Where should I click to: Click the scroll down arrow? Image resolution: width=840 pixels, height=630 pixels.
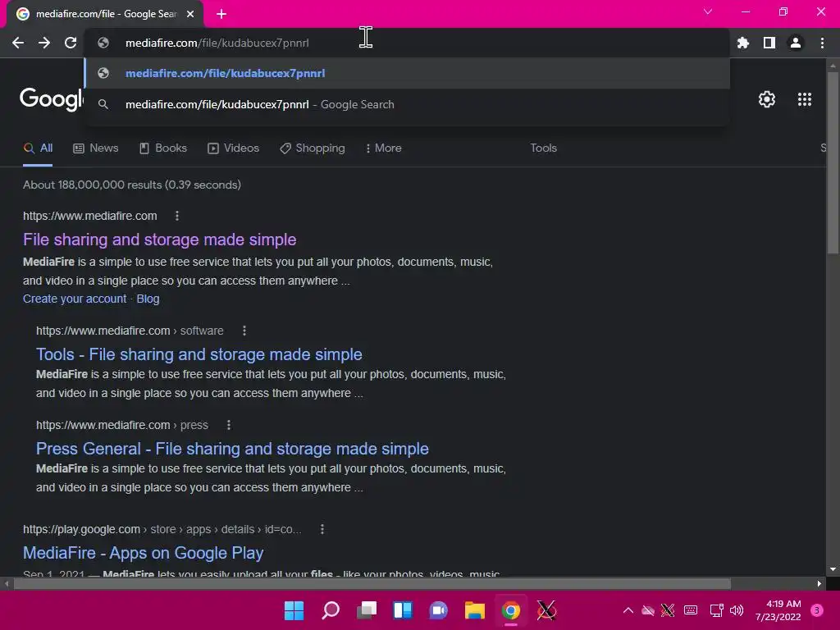tap(833, 569)
